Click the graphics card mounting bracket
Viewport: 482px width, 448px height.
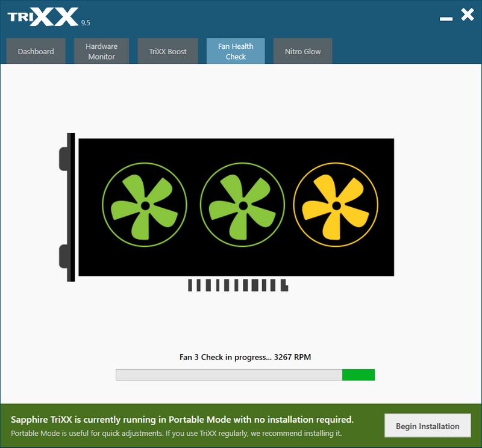click(x=67, y=207)
